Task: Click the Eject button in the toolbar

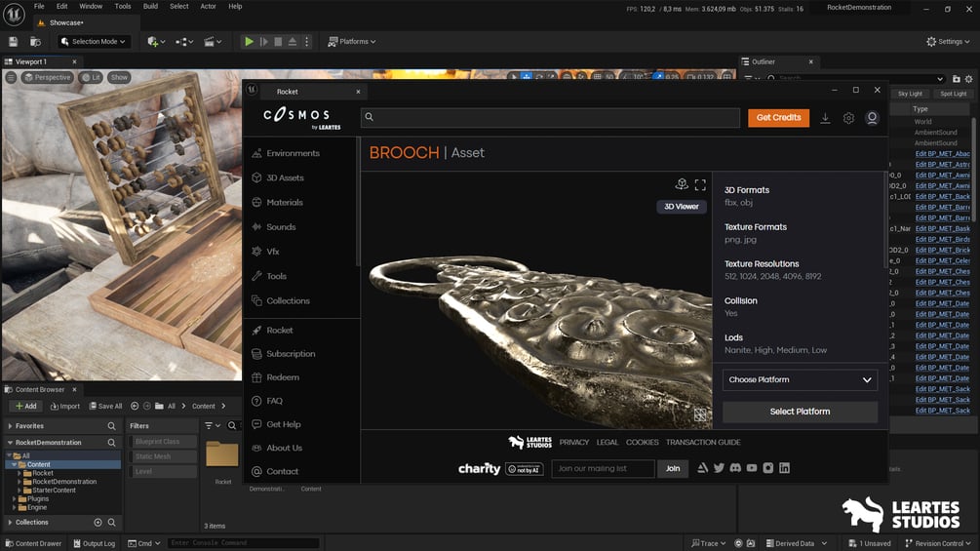Action: click(x=292, y=41)
